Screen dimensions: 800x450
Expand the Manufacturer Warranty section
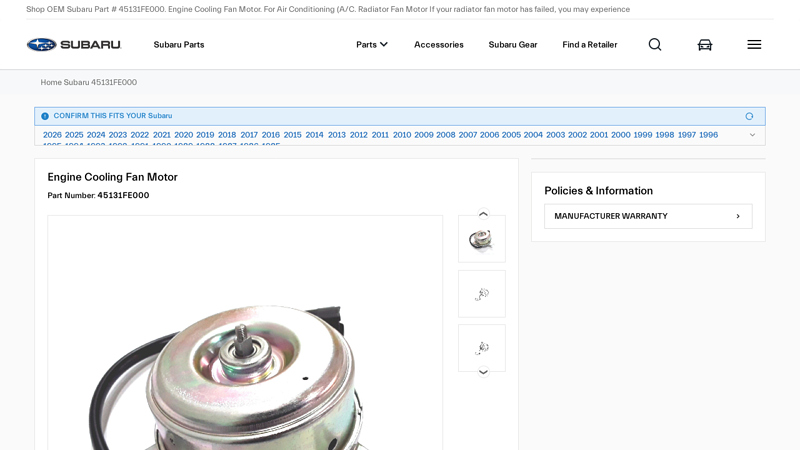tap(648, 216)
